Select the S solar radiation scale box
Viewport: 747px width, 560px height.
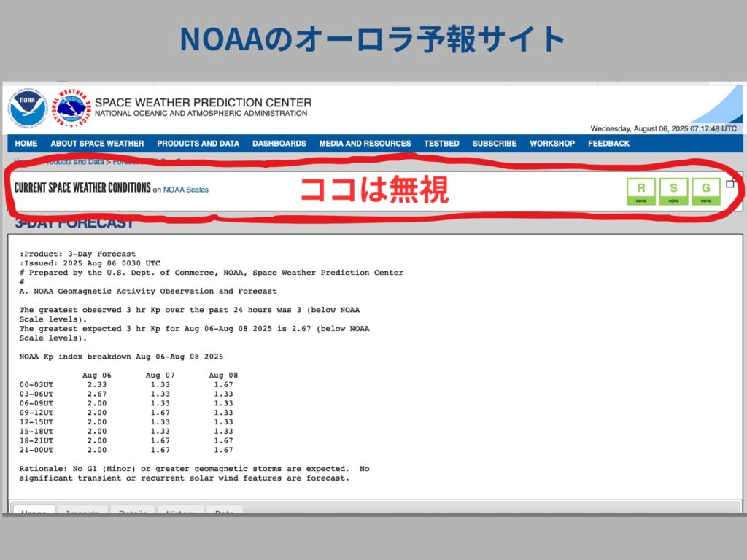point(673,191)
